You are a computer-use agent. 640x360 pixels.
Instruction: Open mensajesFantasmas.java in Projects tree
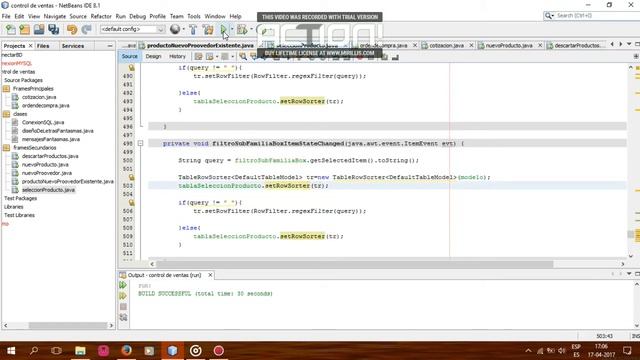click(51, 139)
